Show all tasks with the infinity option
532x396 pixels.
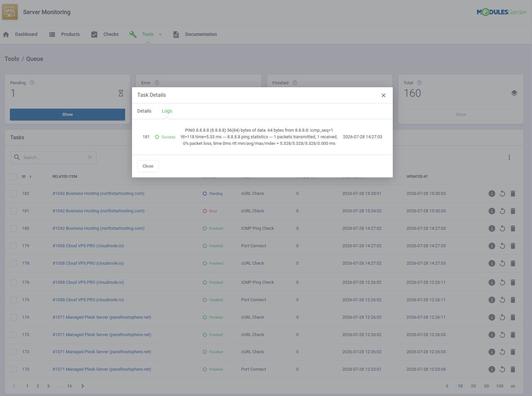tap(513, 386)
